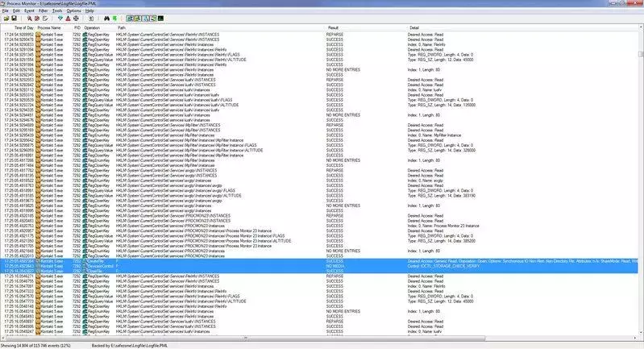Click path ending MpFilter Instance\ALTITUDE
644x349 pixels.
(x=189, y=150)
